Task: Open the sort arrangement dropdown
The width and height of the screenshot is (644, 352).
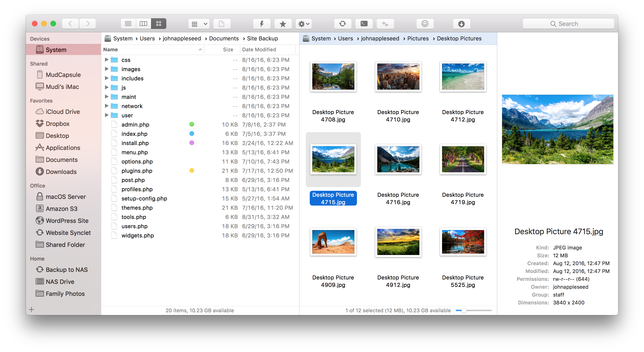Action: click(198, 24)
